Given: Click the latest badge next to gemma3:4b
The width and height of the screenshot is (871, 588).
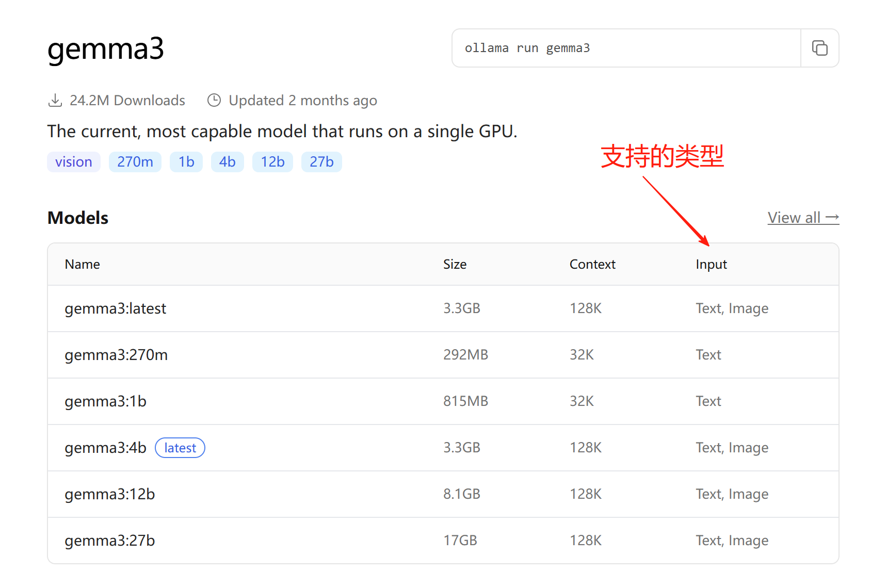Looking at the screenshot, I should pos(180,448).
